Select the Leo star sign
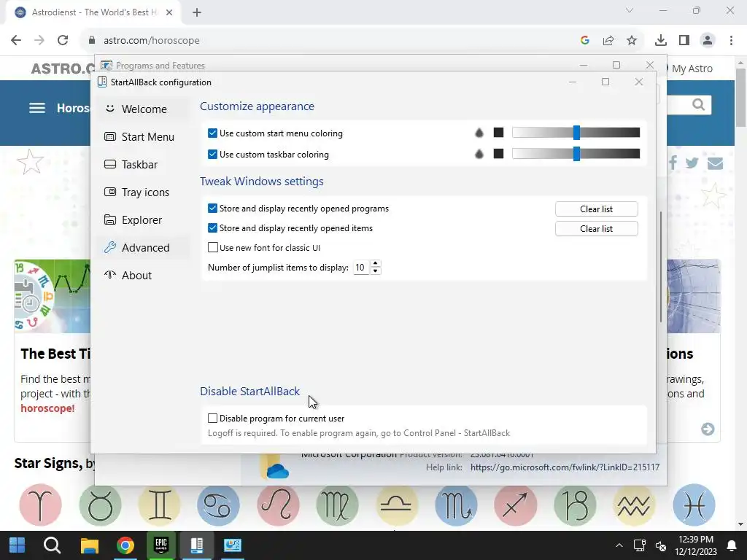This screenshot has height=560, width=747. [278, 505]
